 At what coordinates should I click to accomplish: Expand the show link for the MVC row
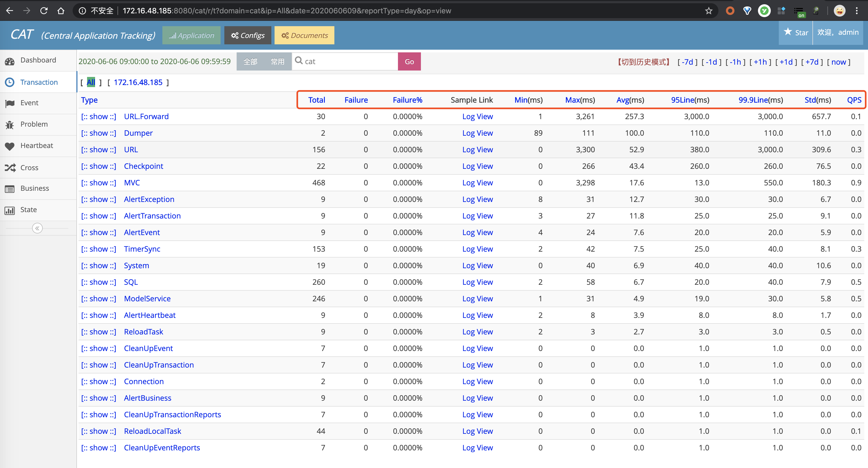coord(98,183)
